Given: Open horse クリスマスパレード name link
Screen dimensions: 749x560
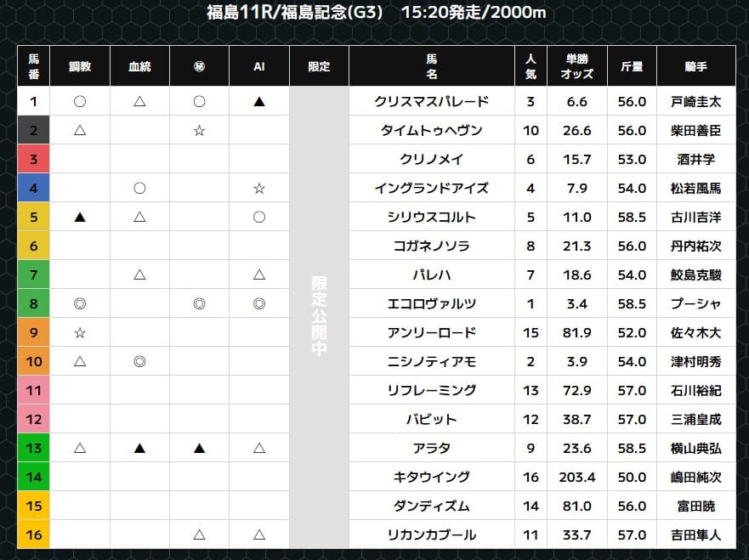Looking at the screenshot, I should (x=431, y=102).
